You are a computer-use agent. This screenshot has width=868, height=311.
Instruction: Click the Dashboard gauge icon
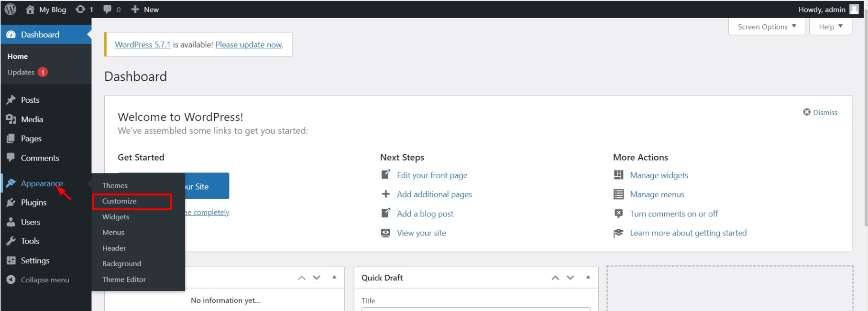[x=11, y=34]
